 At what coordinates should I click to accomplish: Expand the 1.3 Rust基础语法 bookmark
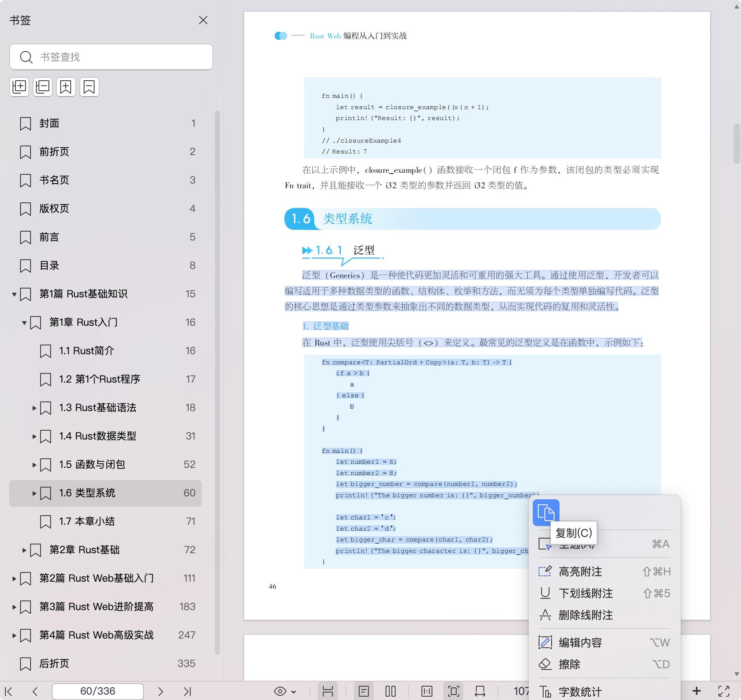click(34, 408)
